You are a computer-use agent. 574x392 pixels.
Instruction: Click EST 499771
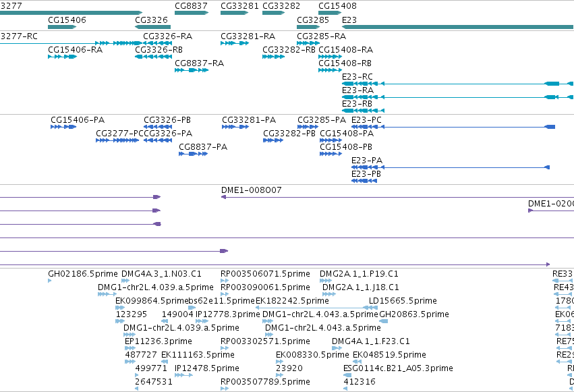coord(151,368)
